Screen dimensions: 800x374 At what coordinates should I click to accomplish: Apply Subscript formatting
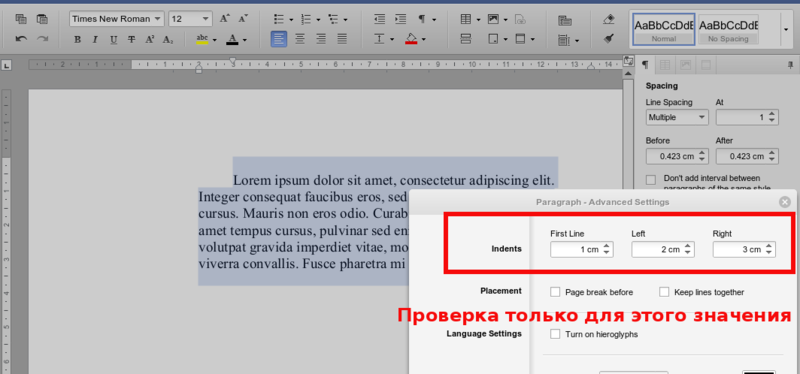(168, 39)
